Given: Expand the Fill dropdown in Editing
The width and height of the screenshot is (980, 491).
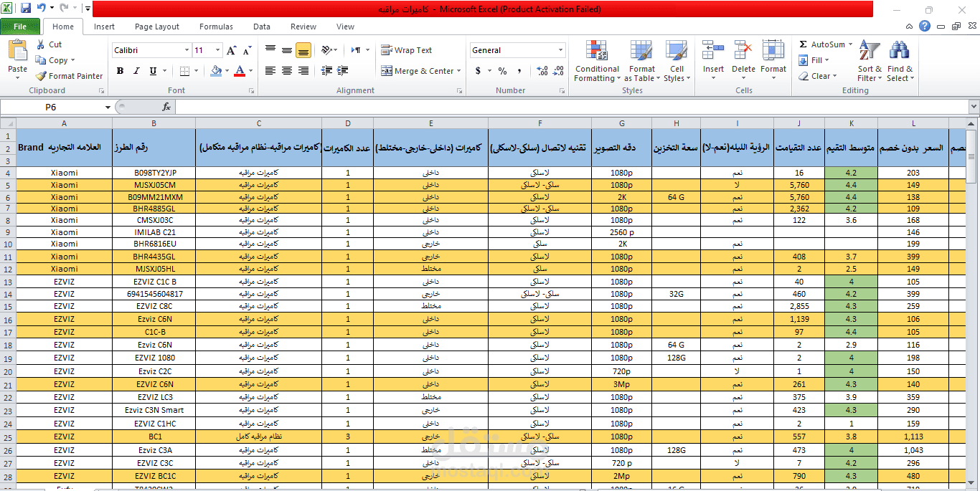Looking at the screenshot, I should 826,60.
